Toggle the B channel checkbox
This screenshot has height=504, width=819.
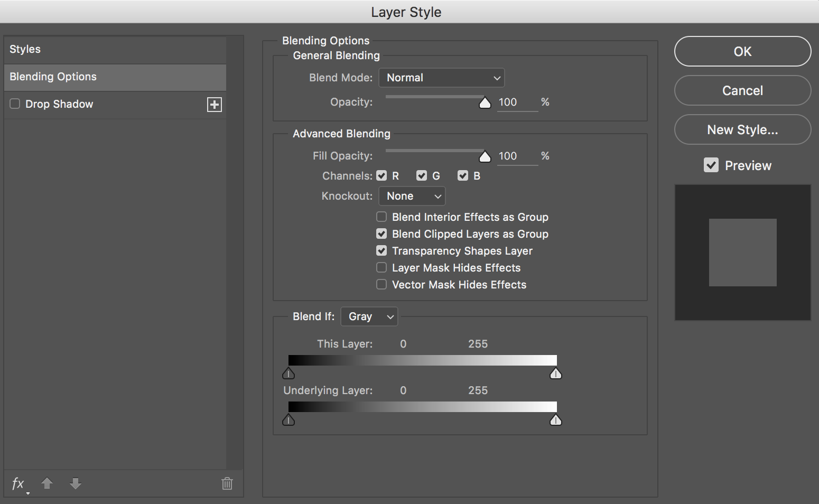click(463, 175)
